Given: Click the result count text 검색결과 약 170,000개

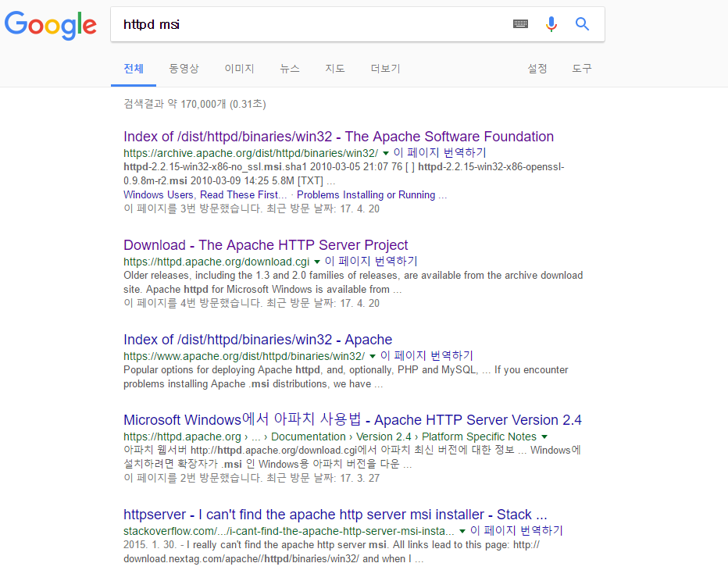Looking at the screenshot, I should coord(194,104).
